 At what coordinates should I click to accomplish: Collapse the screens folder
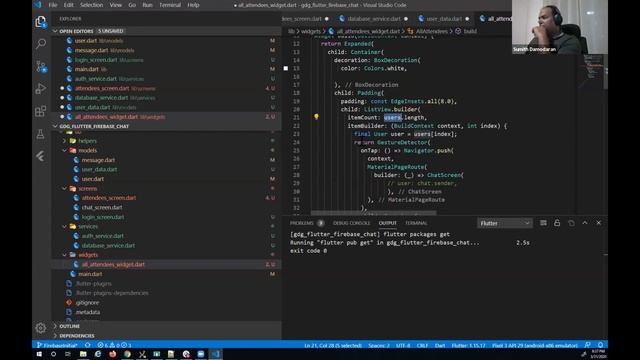tap(64, 189)
